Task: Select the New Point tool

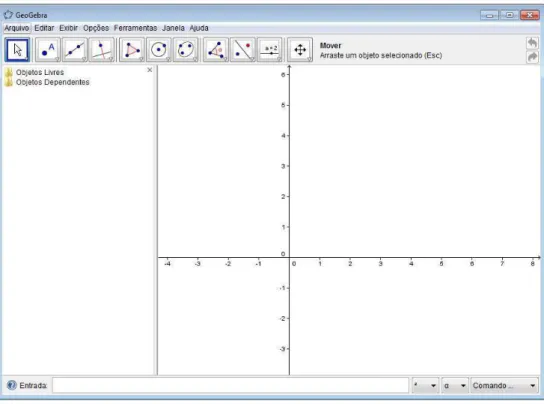Action: click(48, 50)
